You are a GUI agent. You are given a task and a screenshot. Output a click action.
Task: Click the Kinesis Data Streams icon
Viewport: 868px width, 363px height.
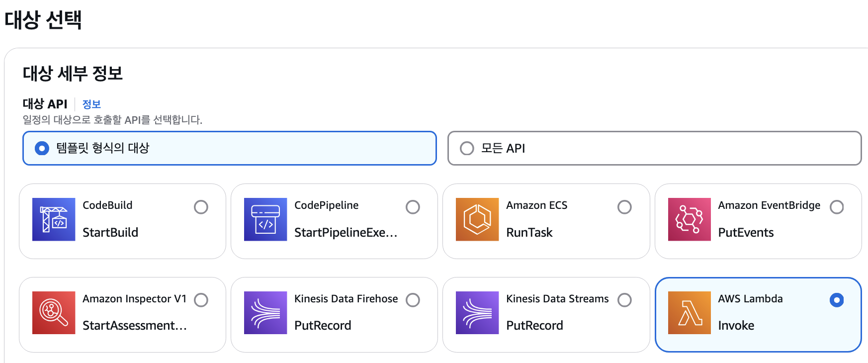477,313
